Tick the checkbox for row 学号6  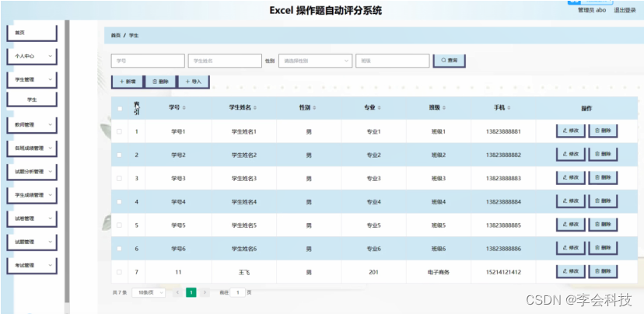(120, 249)
